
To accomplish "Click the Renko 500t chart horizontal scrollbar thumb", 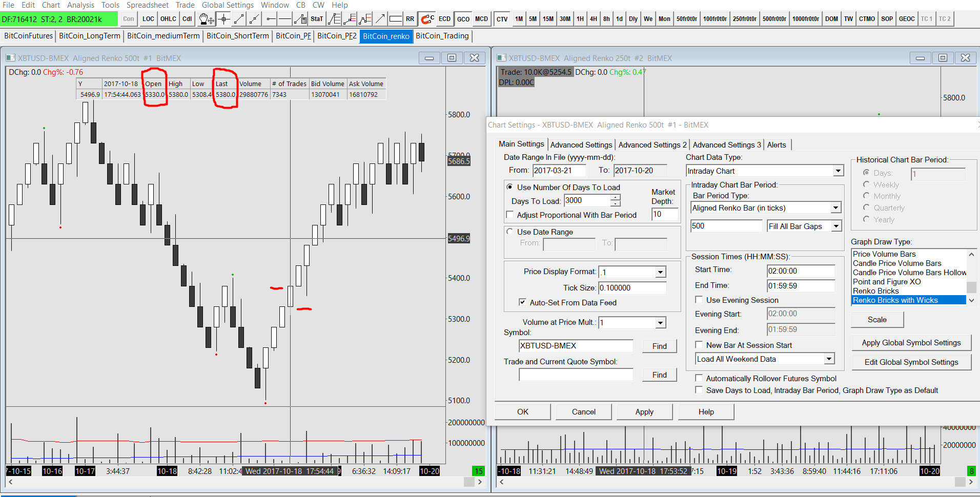I will 469,482.
